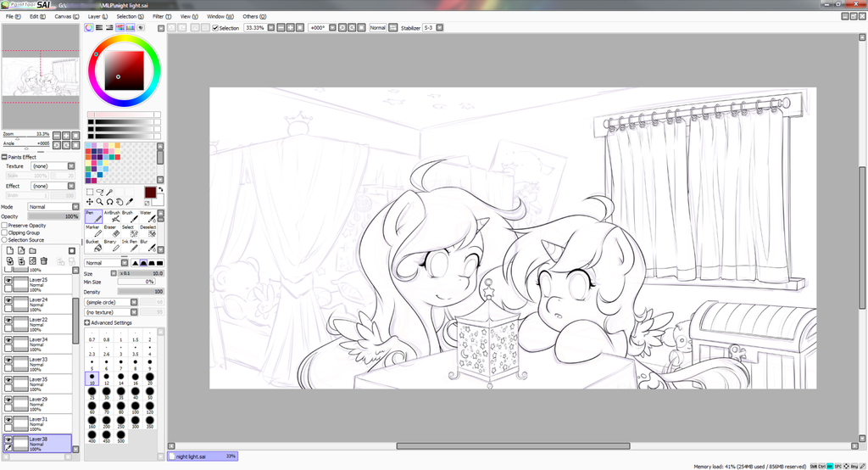Select the 20 brush size preset
The width and height of the screenshot is (868, 470).
pos(149,378)
